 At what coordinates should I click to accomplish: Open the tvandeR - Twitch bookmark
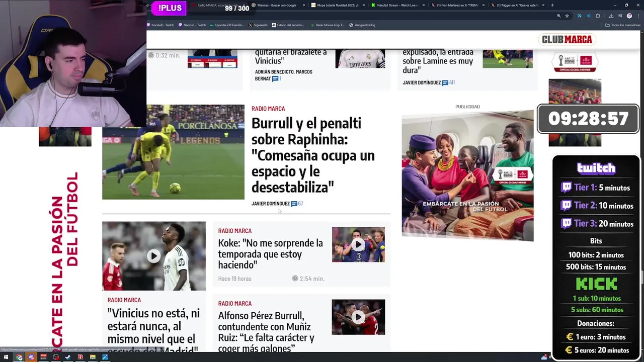coord(160,25)
